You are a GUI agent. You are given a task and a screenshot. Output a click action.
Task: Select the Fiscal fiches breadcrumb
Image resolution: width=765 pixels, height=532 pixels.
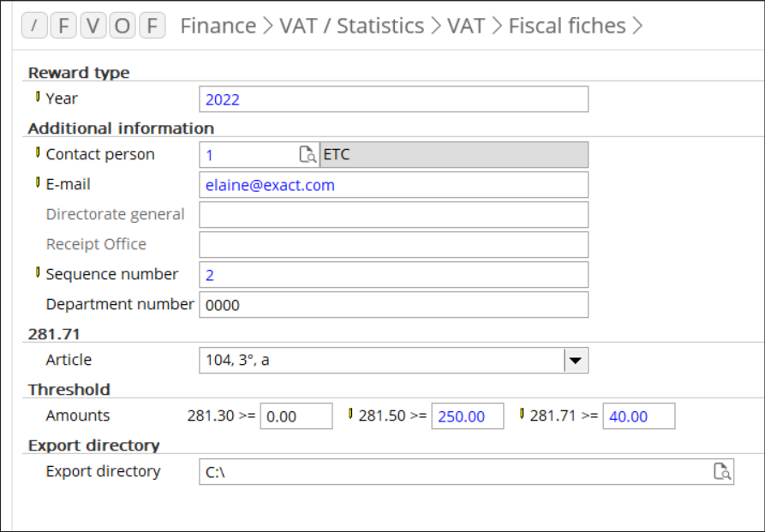point(566,27)
